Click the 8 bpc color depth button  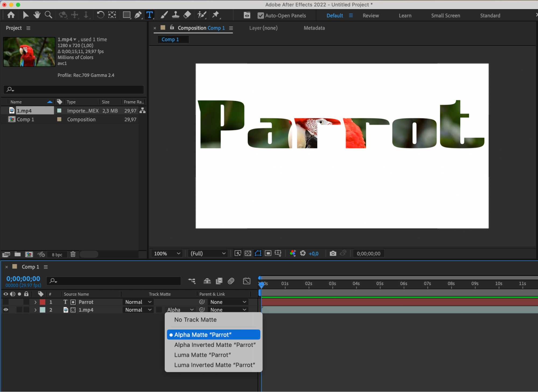pyautogui.click(x=57, y=254)
